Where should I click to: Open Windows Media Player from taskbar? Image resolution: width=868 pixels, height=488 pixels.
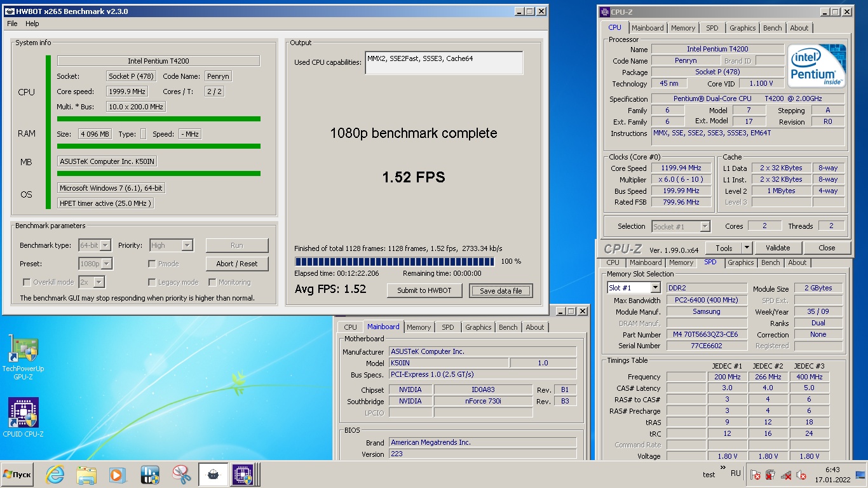(x=118, y=475)
